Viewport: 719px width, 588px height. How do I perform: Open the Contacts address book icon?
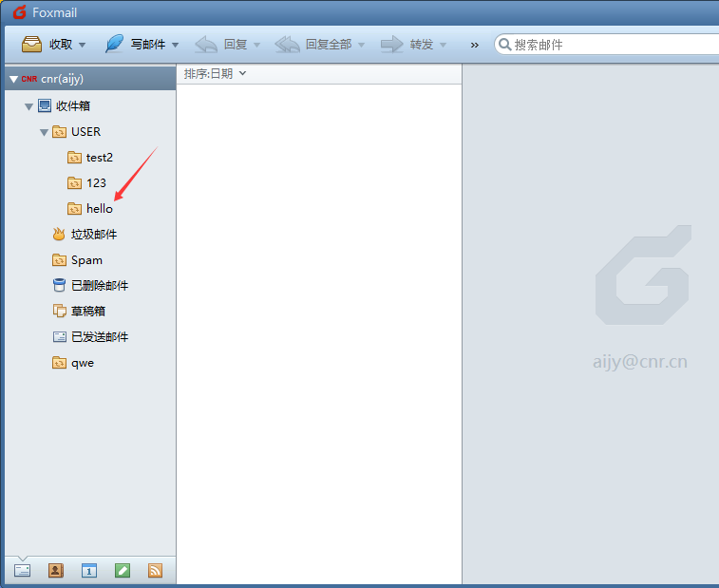[56, 571]
